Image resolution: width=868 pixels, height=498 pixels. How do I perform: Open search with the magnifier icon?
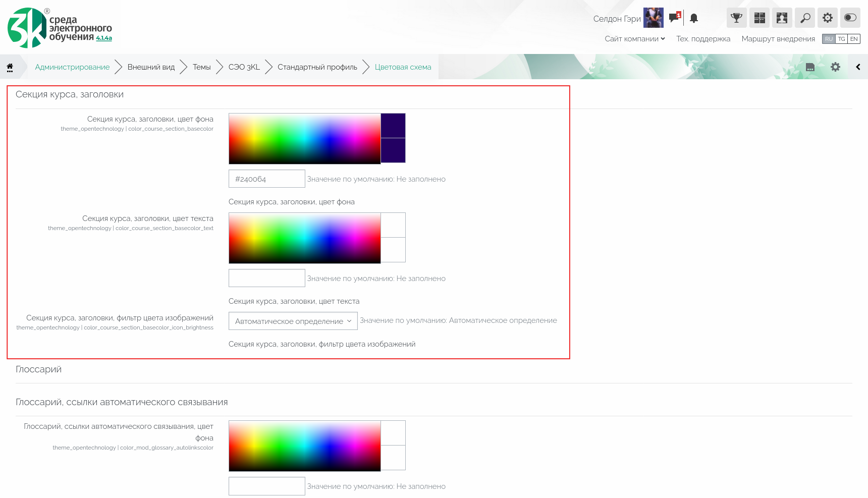click(804, 18)
